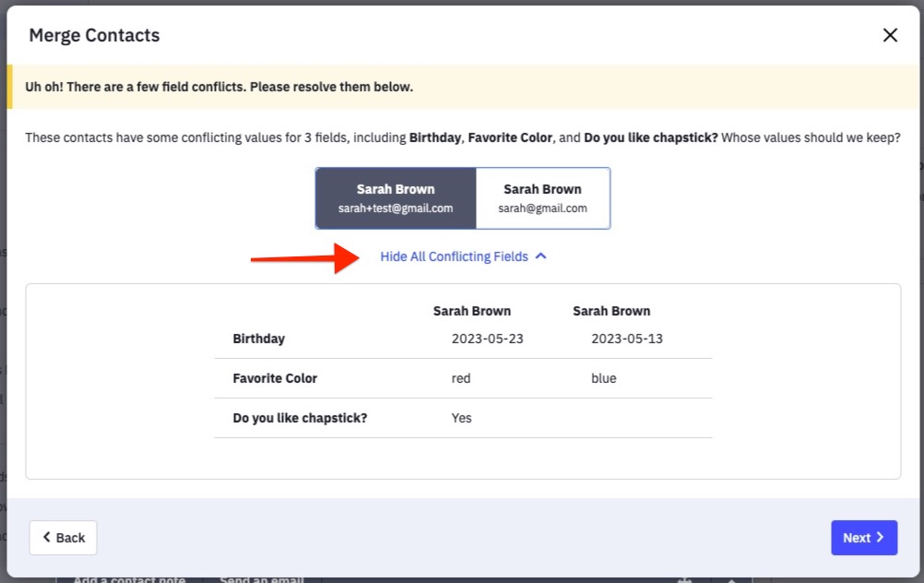This screenshot has height=583, width=924.
Task: Click birthday value 2023-05-23
Action: tap(487, 339)
